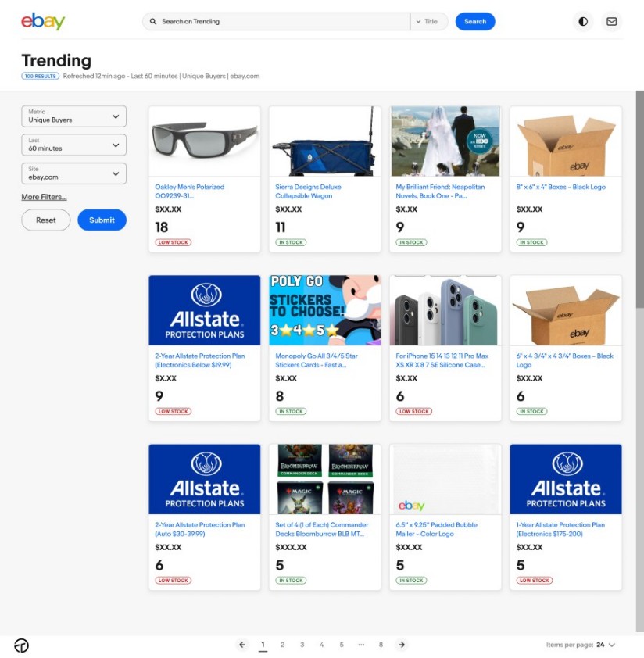The height and width of the screenshot is (658, 644).
Task: Click the eBay logo
Action: (43, 21)
